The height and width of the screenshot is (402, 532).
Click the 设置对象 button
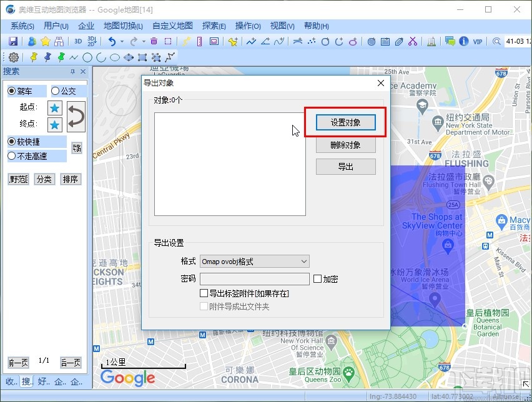(x=345, y=122)
